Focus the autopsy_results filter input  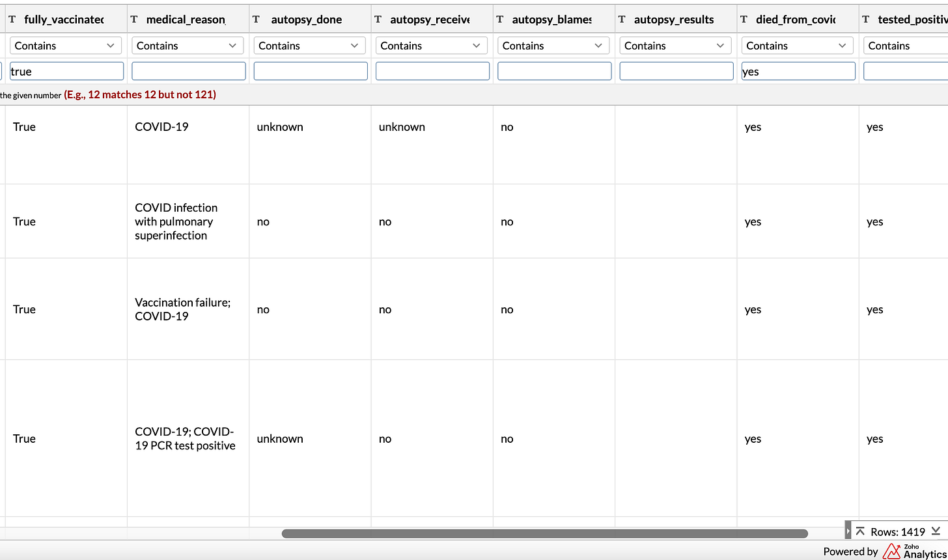click(x=676, y=72)
